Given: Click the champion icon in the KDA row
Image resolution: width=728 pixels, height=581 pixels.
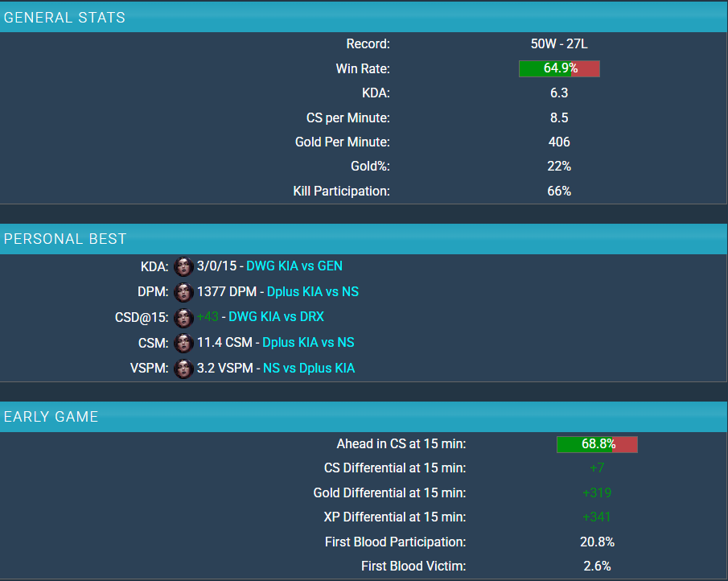Looking at the screenshot, I should 183,266.
